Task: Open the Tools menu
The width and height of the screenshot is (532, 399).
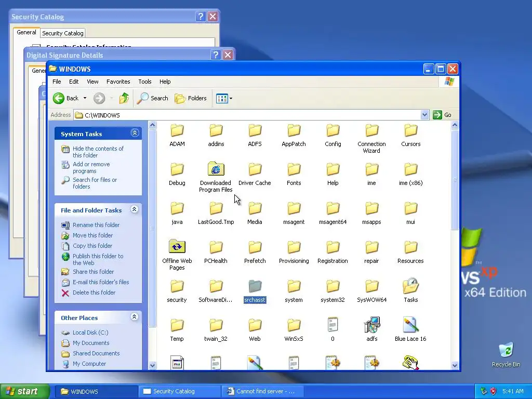Action: tap(144, 82)
